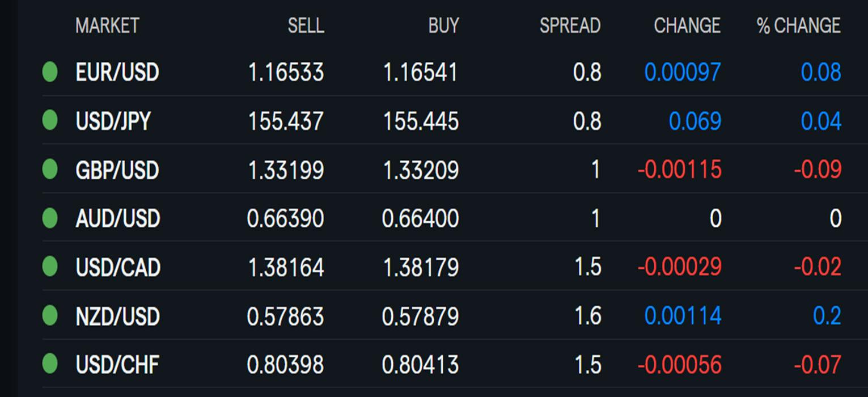Click the green status dot beside GBP/USD
This screenshot has height=397, width=868.
point(50,170)
